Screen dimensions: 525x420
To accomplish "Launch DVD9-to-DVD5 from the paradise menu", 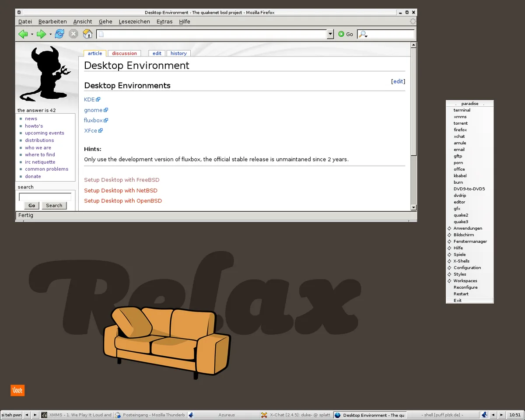I will click(470, 189).
